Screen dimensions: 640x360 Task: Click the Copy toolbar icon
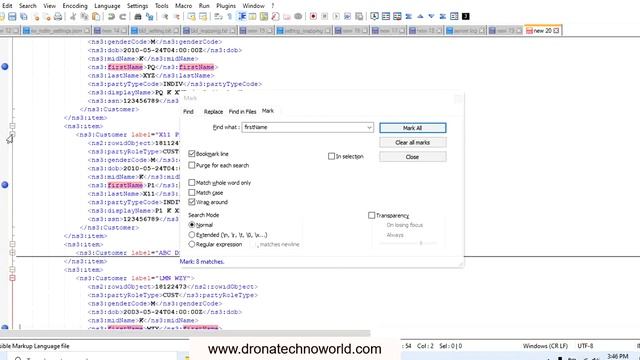tap(84, 16)
